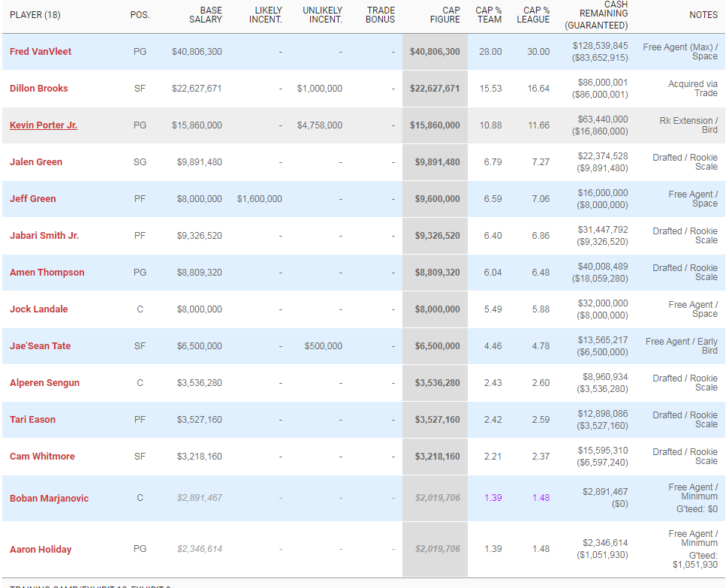
Task: Sort by POS. column header
Action: 140,15
